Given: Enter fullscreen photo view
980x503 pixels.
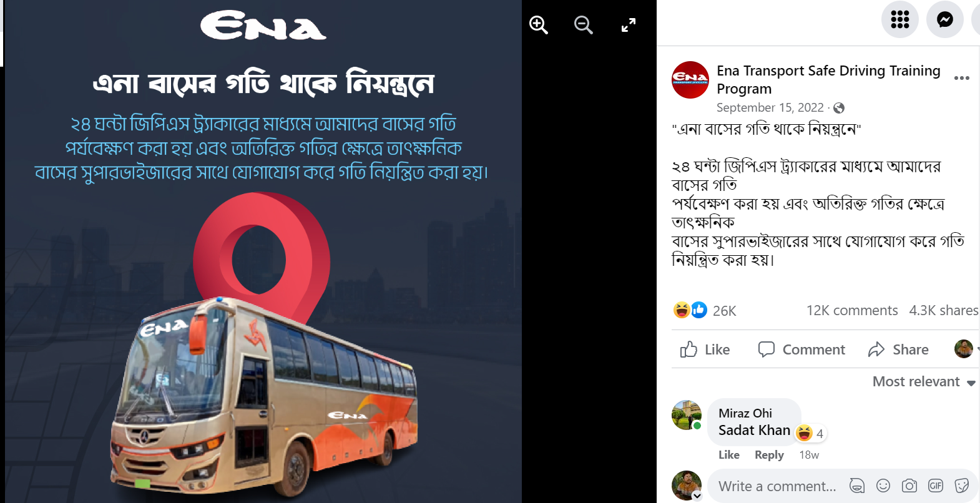Looking at the screenshot, I should (629, 25).
